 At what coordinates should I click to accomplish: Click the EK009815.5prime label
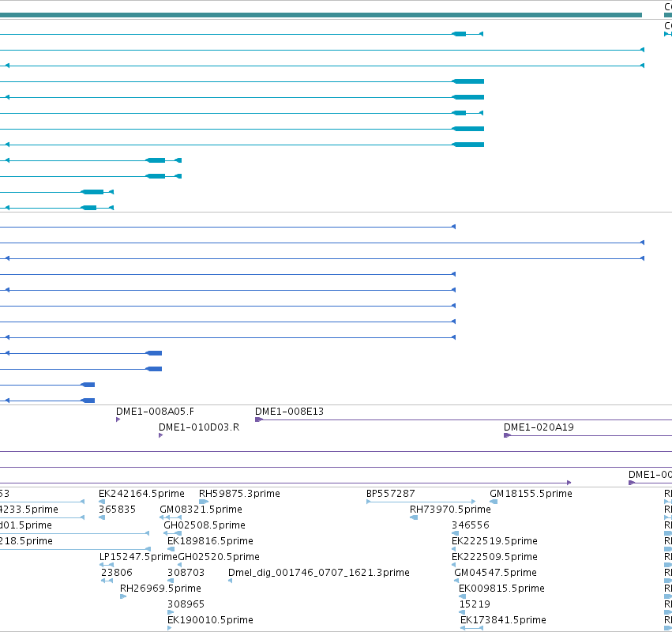pos(501,589)
